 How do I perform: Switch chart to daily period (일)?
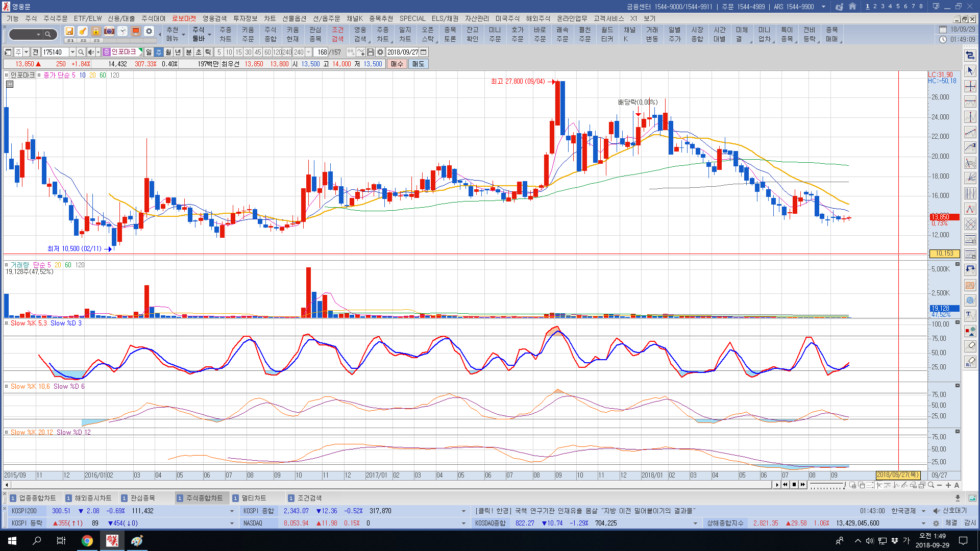(149, 52)
